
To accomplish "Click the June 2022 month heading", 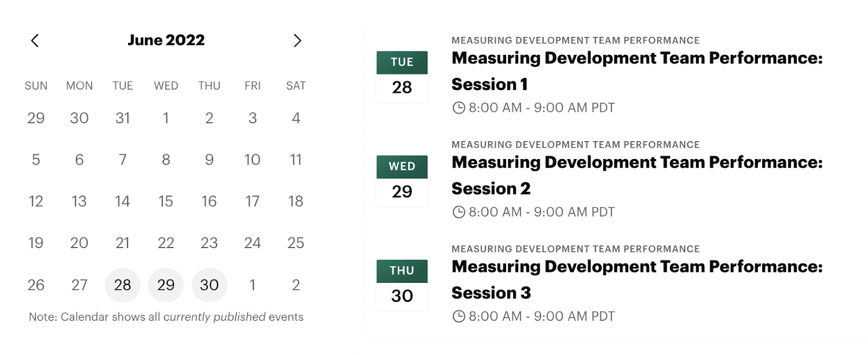I will pos(166,40).
